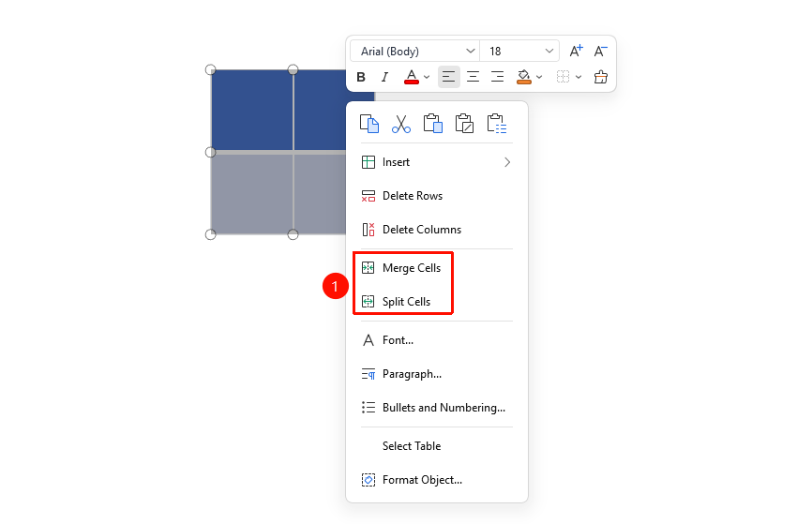Screen dimensions: 812x524
Task: Toggle align left button
Action: pos(448,77)
